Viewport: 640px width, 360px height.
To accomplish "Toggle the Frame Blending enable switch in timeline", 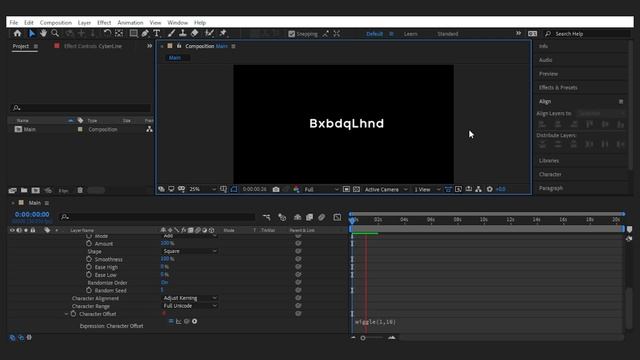I will 309,217.
